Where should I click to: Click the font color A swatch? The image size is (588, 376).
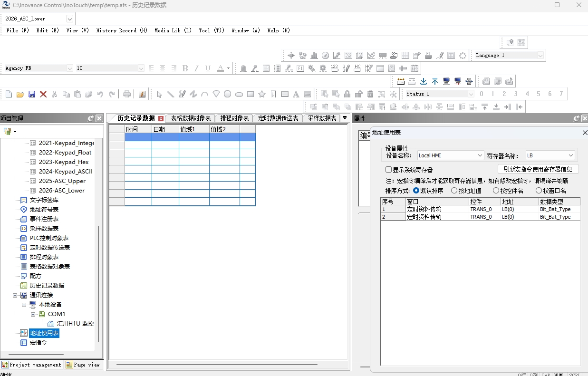click(x=220, y=68)
